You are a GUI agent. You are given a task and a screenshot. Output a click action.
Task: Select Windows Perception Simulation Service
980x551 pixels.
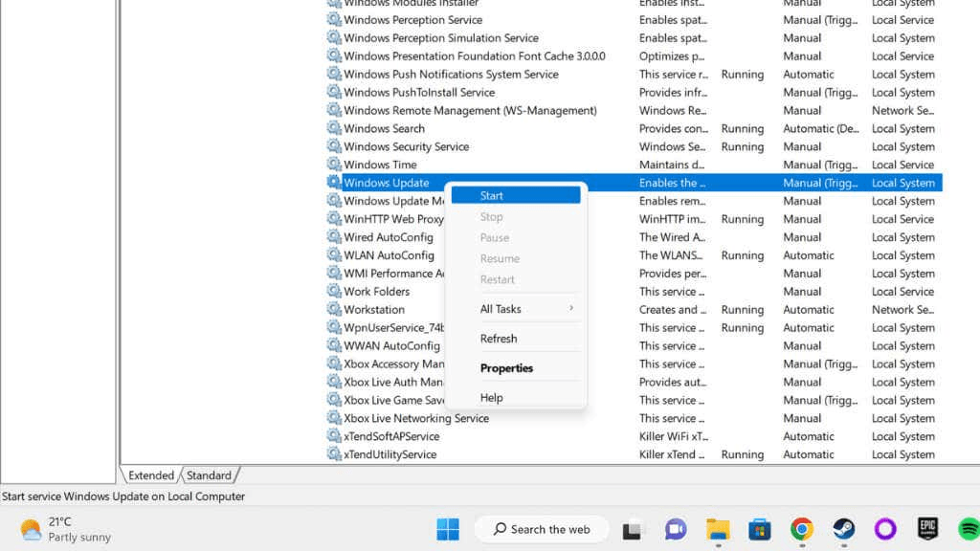(x=440, y=37)
